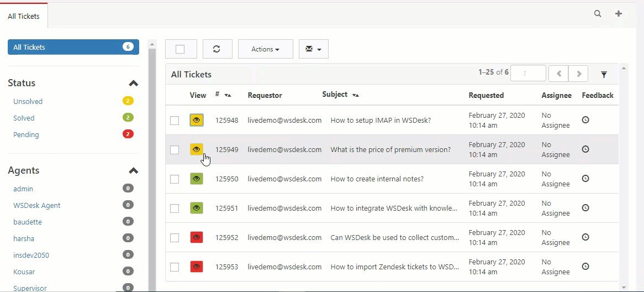Image resolution: width=644 pixels, height=292 pixels.
Task: Filter tickets by agent harsha
Action: [x=24, y=238]
